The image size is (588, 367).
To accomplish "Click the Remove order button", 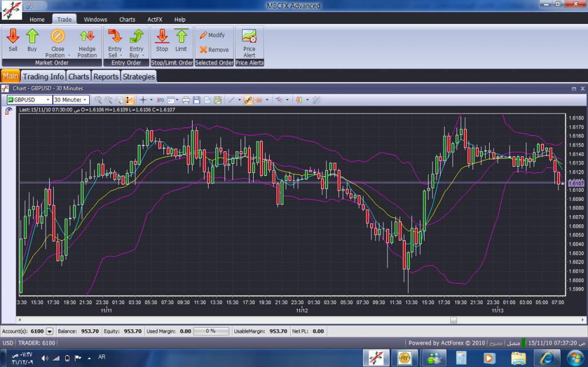I will (x=214, y=50).
